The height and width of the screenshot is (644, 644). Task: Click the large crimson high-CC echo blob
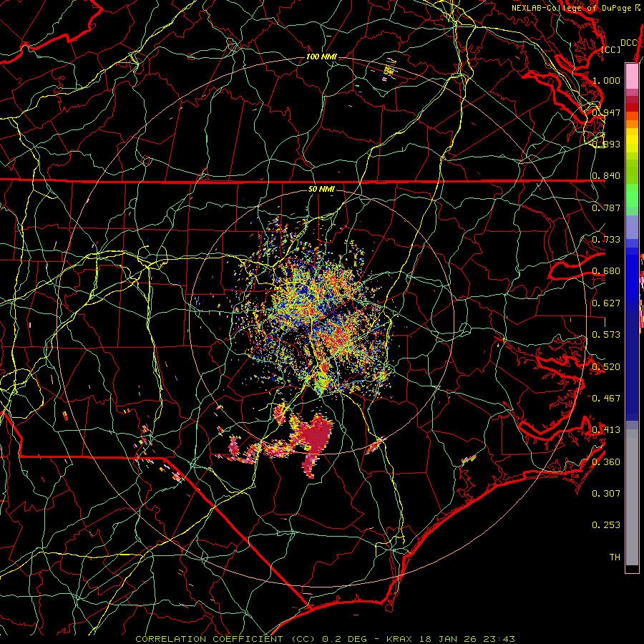pos(316,437)
